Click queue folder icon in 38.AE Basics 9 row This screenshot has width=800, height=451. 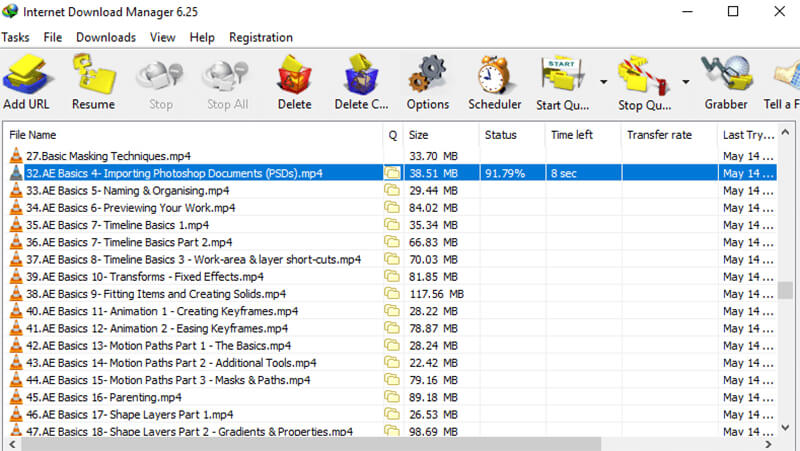pos(392,294)
